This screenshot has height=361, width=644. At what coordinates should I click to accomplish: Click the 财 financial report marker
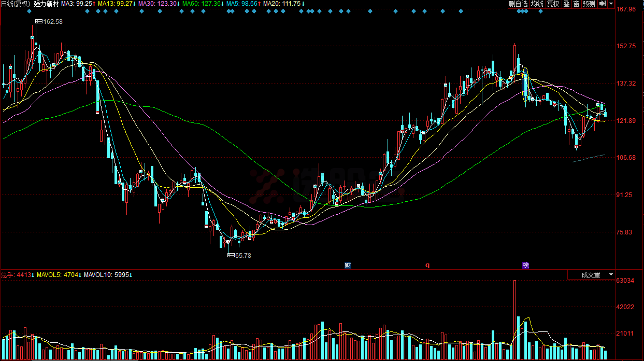[348, 266]
